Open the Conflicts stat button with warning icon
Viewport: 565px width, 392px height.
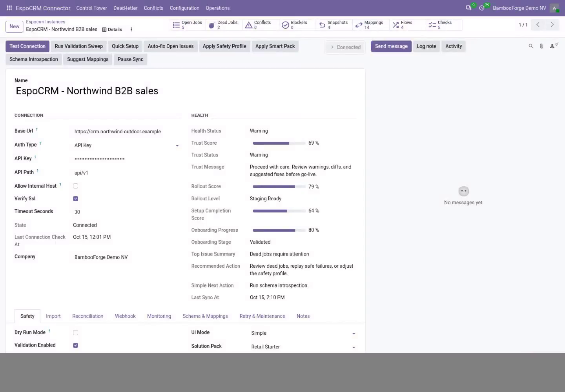tap(260, 25)
